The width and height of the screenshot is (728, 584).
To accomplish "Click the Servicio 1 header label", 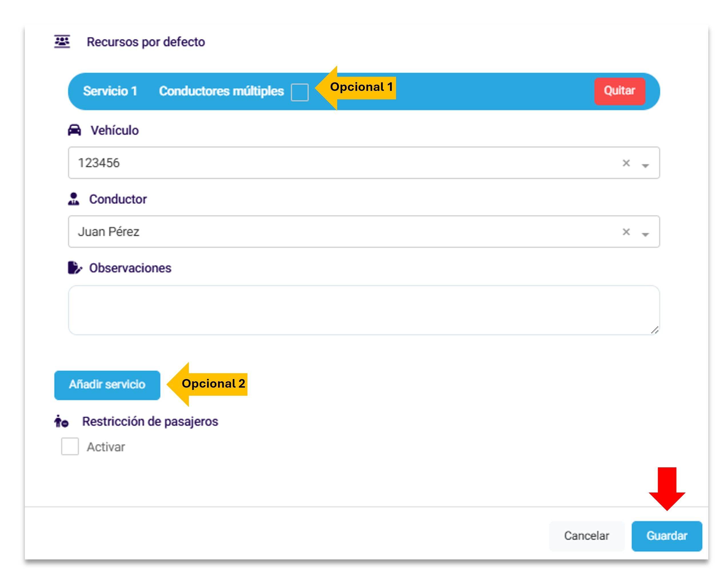I will pyautogui.click(x=110, y=91).
